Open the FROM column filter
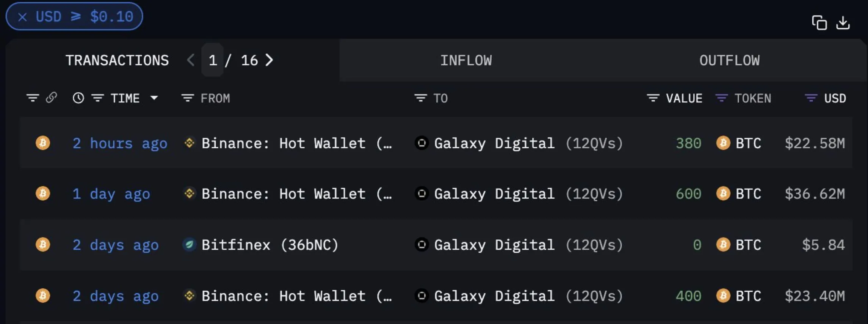868x324 pixels. [188, 98]
